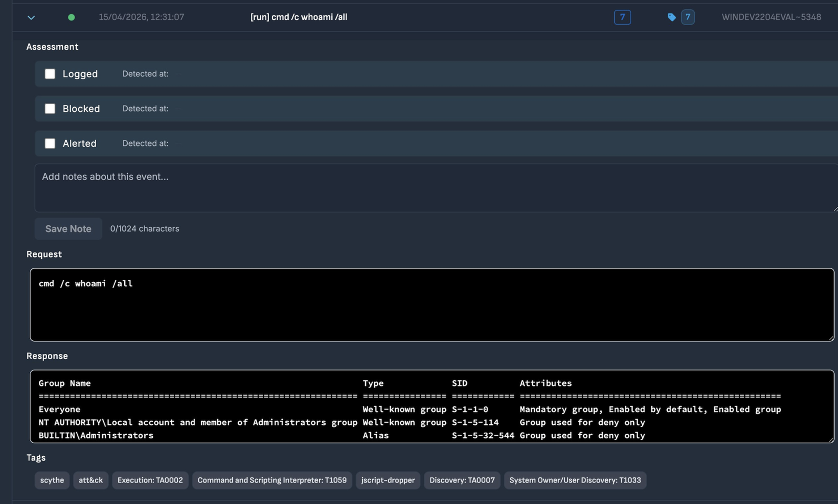Click the Response box resize handle
The width and height of the screenshot is (838, 504).
coord(831,440)
